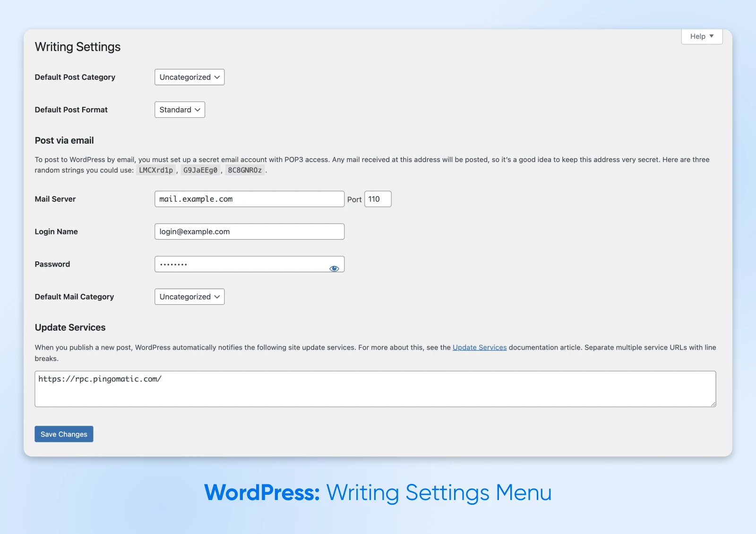Open the Default Post Format dropdown
This screenshot has height=534, width=756.
coord(180,110)
